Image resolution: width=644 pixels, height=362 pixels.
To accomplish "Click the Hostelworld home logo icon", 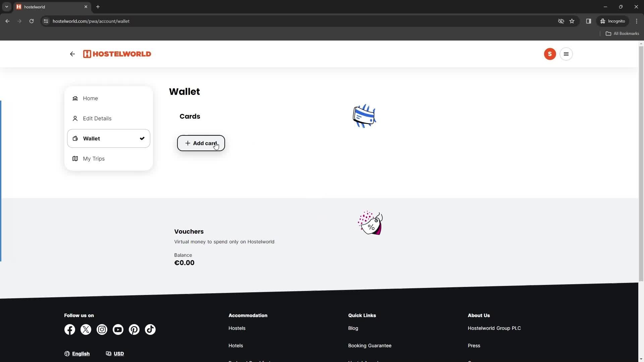I will (117, 54).
